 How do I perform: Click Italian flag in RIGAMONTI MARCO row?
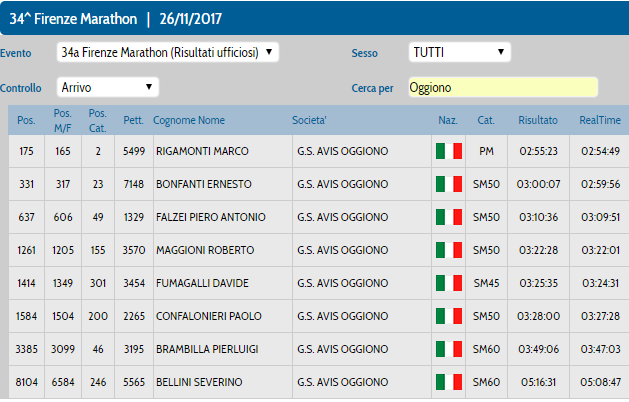pos(449,151)
